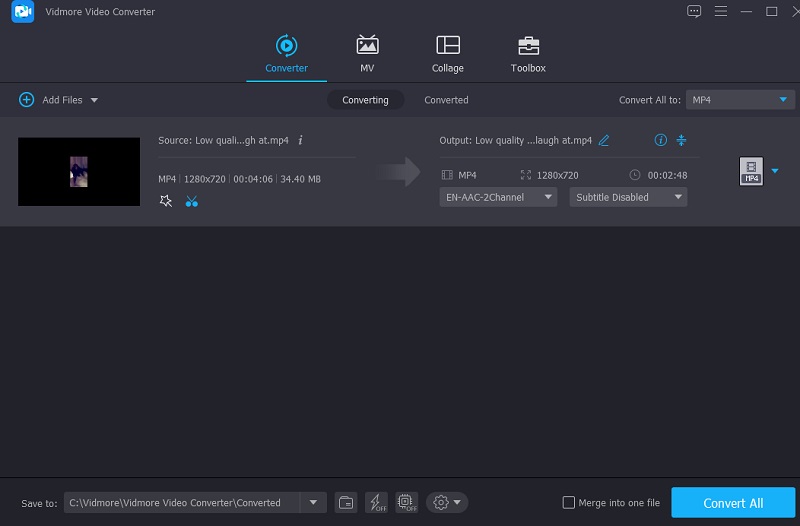Image resolution: width=800 pixels, height=526 pixels.
Task: Open the output folder icon
Action: pos(345,502)
